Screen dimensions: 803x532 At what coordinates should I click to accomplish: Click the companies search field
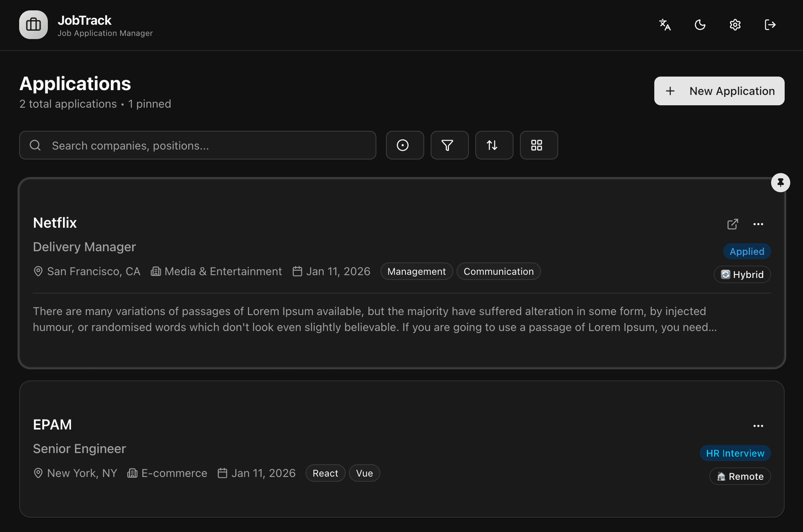197,145
